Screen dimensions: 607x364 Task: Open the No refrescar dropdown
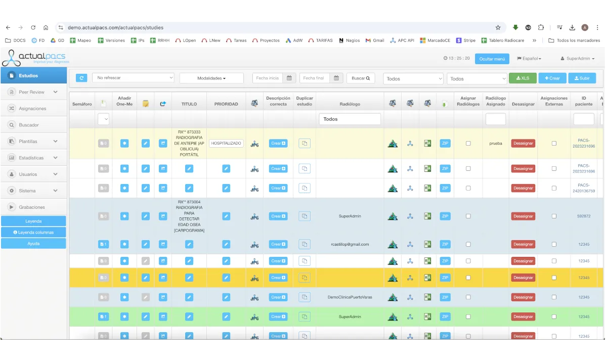[x=134, y=78]
